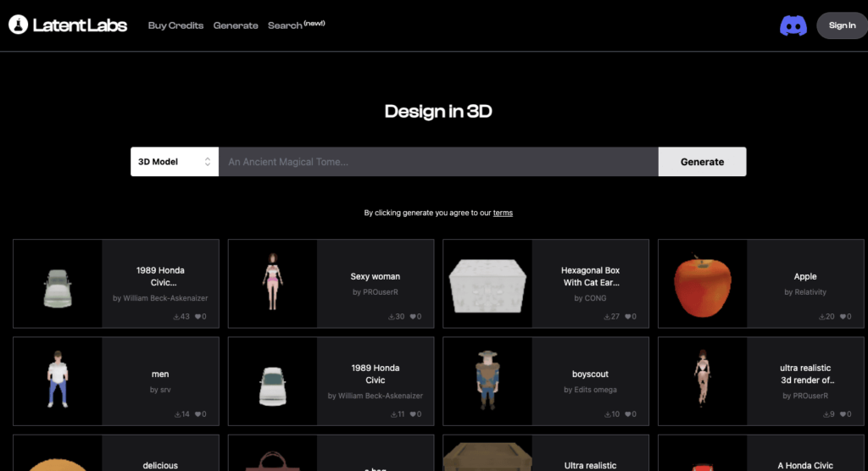Viewport: 868px width, 471px height.
Task: Click the title 'boyscout'
Action: pyautogui.click(x=590, y=374)
